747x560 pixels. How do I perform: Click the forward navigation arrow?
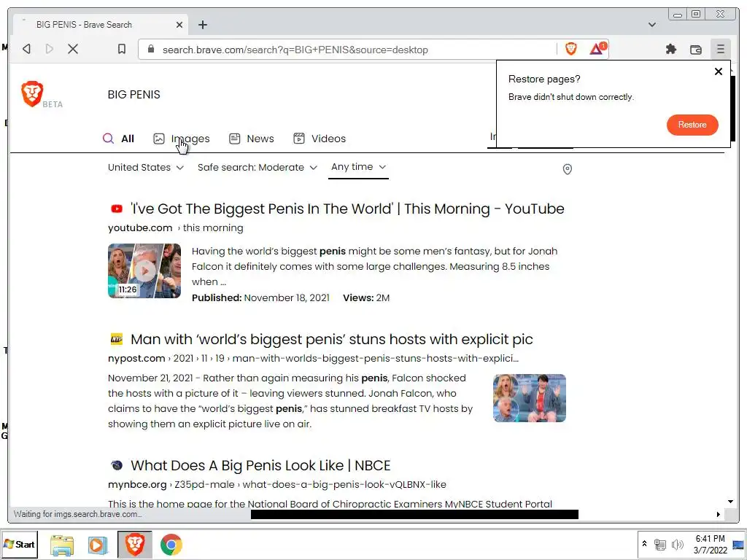point(49,49)
